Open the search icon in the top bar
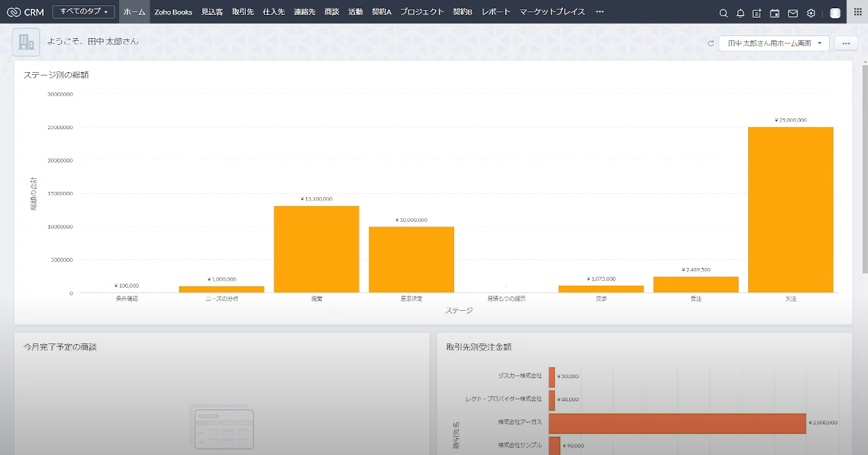The width and height of the screenshot is (868, 455). click(x=723, y=12)
